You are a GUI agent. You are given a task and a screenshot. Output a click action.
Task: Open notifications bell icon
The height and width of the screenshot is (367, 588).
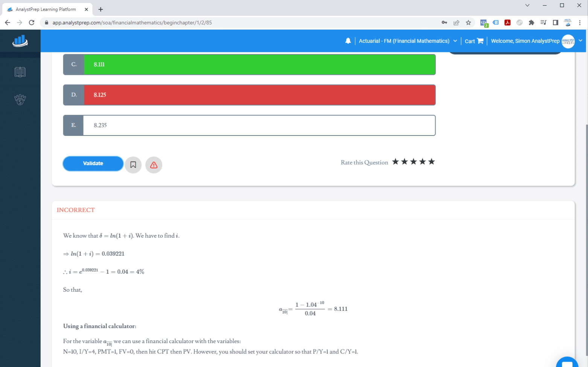(x=348, y=41)
